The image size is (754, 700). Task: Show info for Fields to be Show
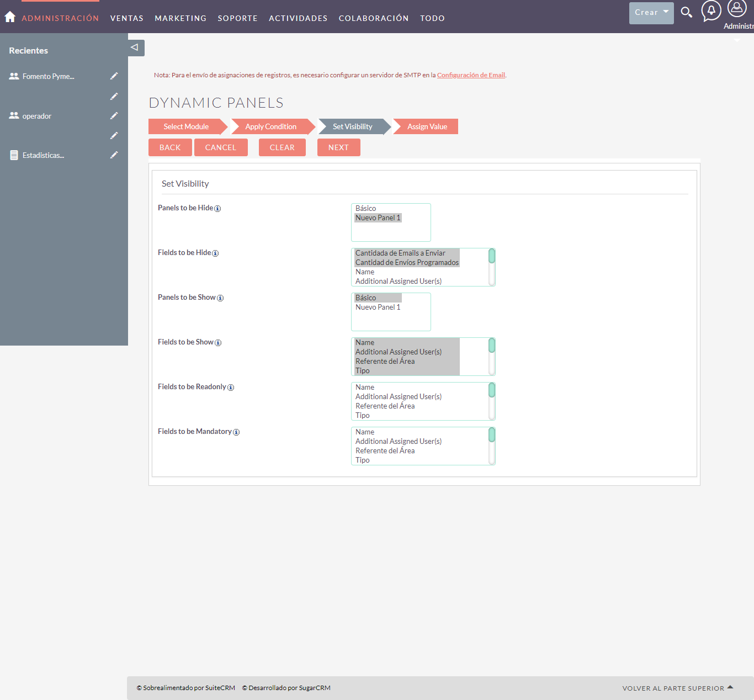coord(218,343)
